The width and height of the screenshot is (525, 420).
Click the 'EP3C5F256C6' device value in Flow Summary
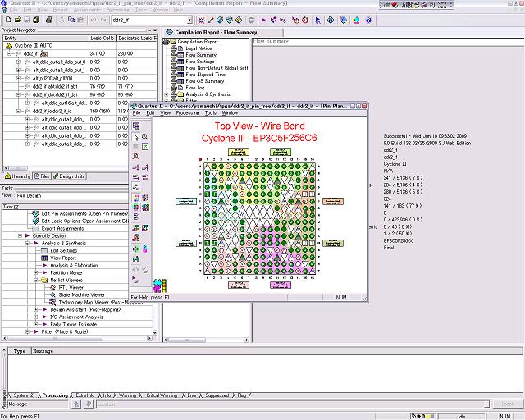(x=399, y=241)
